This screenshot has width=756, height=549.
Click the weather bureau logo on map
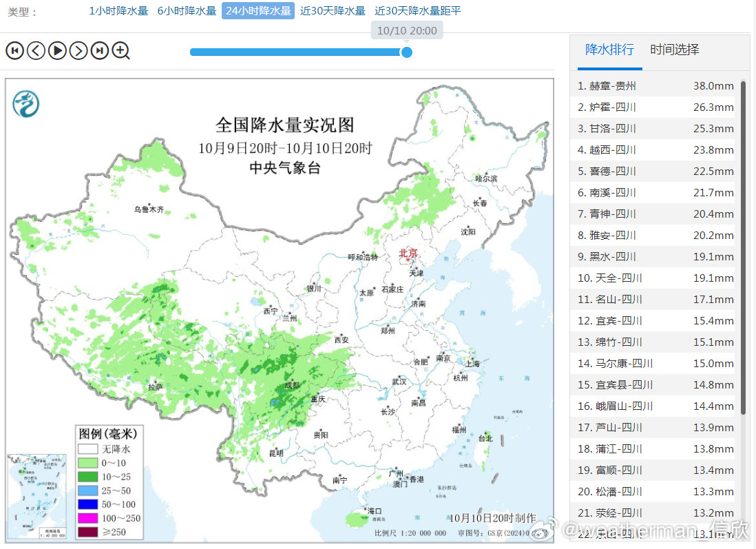25,104
